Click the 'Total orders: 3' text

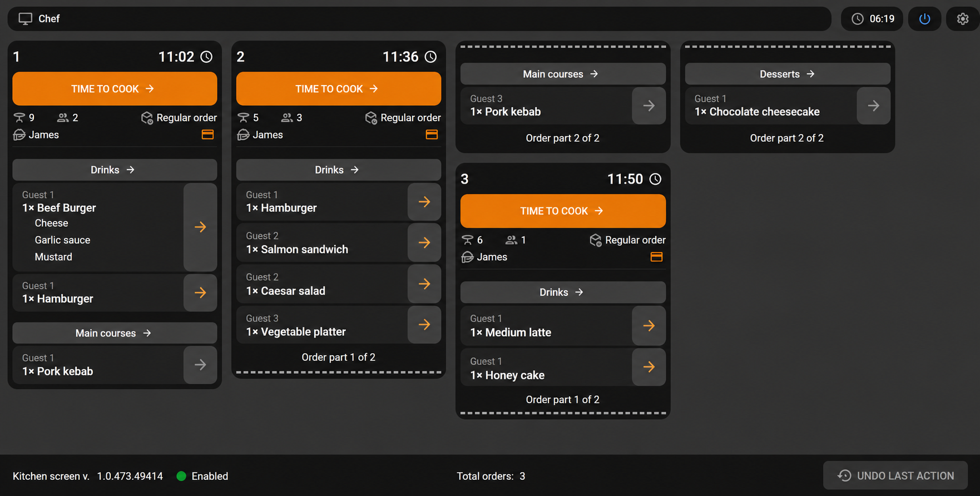(x=491, y=476)
